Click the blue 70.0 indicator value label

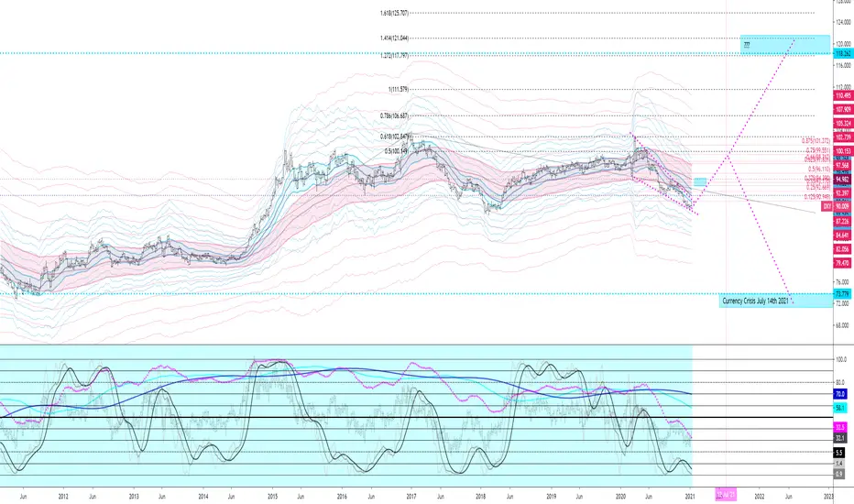coord(840,394)
